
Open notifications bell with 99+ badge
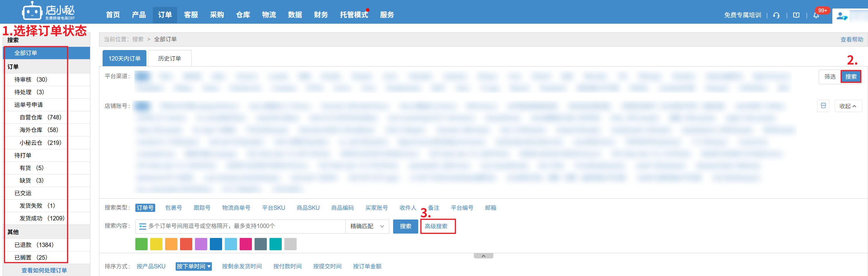click(816, 15)
